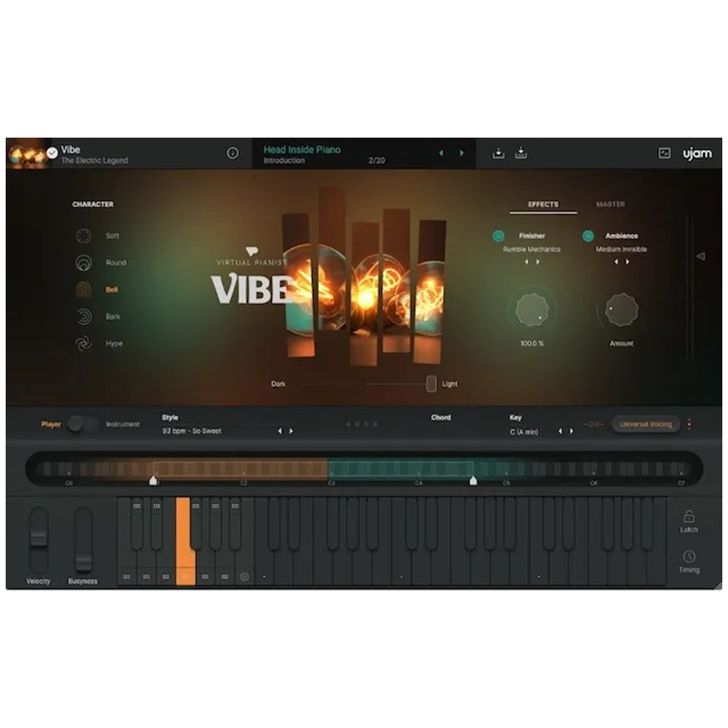Select the Round character icon
The image size is (728, 728).
(x=84, y=263)
